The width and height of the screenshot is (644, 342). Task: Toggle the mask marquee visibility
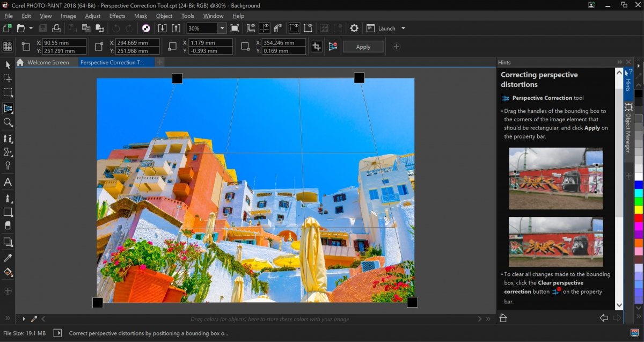[x=295, y=28]
